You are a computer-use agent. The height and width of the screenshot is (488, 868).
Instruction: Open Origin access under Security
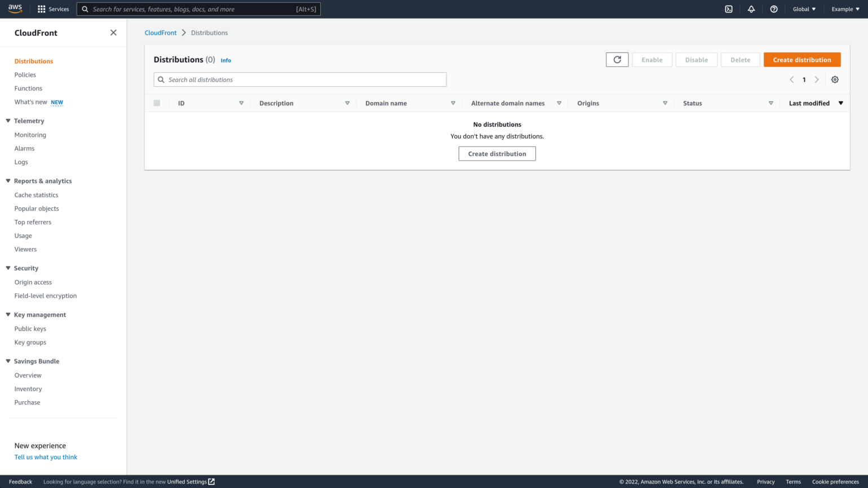pyautogui.click(x=33, y=282)
